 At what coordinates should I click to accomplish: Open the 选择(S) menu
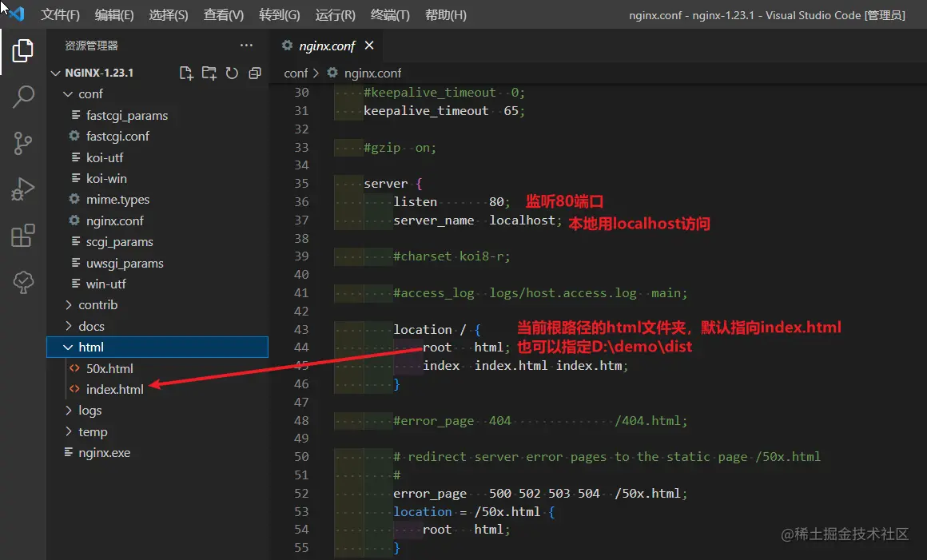point(169,14)
